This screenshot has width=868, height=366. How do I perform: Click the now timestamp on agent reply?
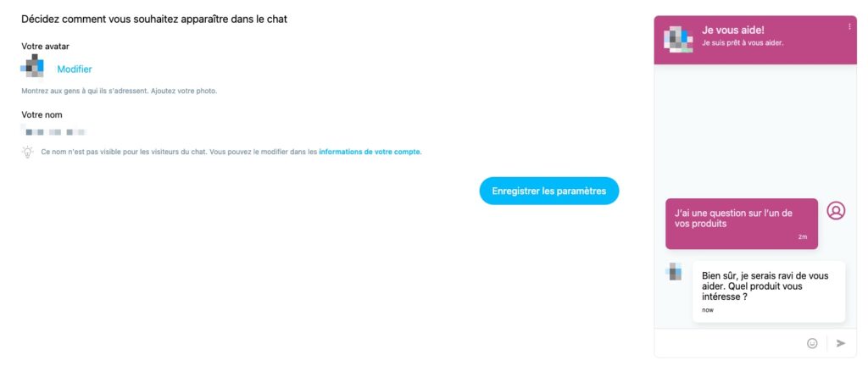pos(708,309)
